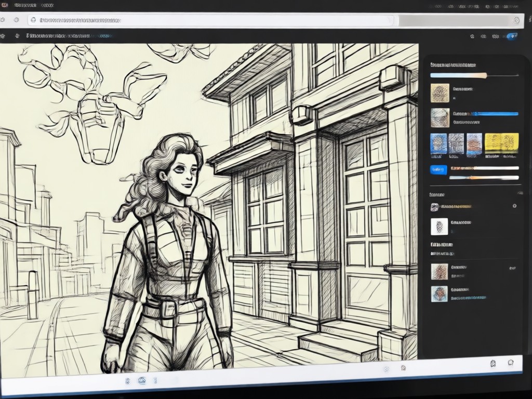
Task: Open the white thumbnail with the dark sketch
Action: click(439, 227)
